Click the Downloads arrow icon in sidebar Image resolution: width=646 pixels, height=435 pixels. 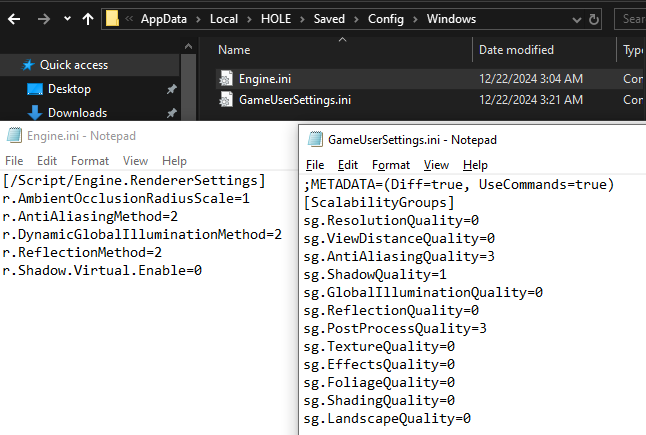32,112
